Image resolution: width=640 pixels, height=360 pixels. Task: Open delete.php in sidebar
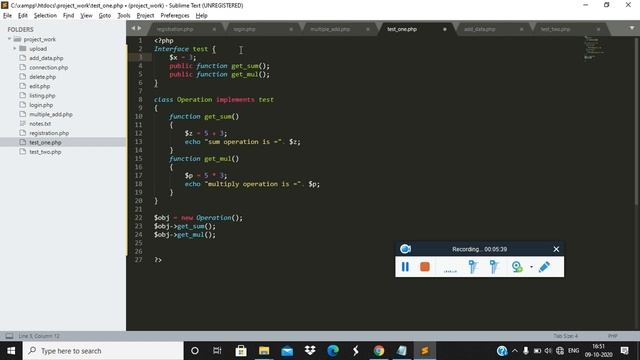pos(42,77)
